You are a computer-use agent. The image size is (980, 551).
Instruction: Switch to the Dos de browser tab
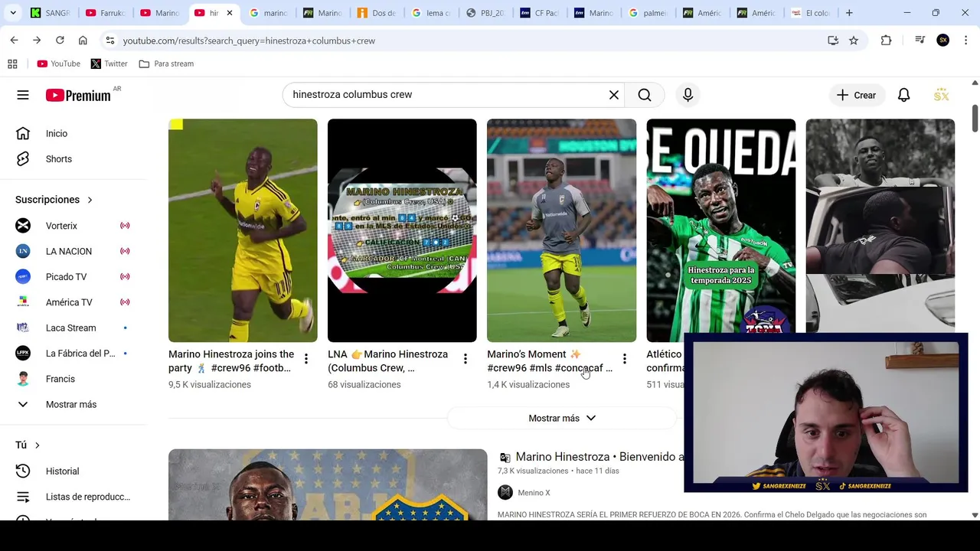click(x=377, y=13)
